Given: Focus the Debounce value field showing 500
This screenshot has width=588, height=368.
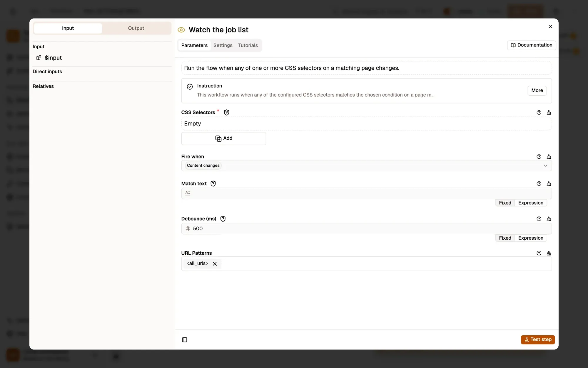Looking at the screenshot, I should click(x=366, y=228).
